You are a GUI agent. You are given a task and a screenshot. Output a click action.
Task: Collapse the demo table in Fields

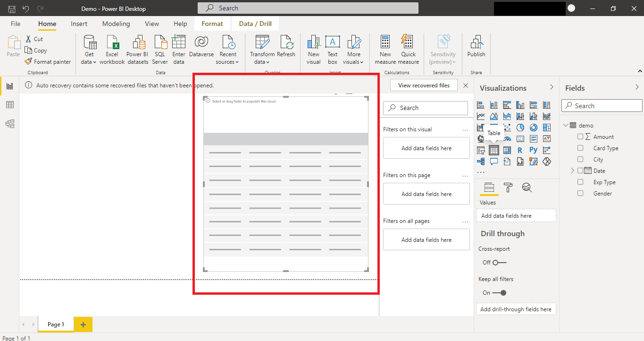click(566, 125)
